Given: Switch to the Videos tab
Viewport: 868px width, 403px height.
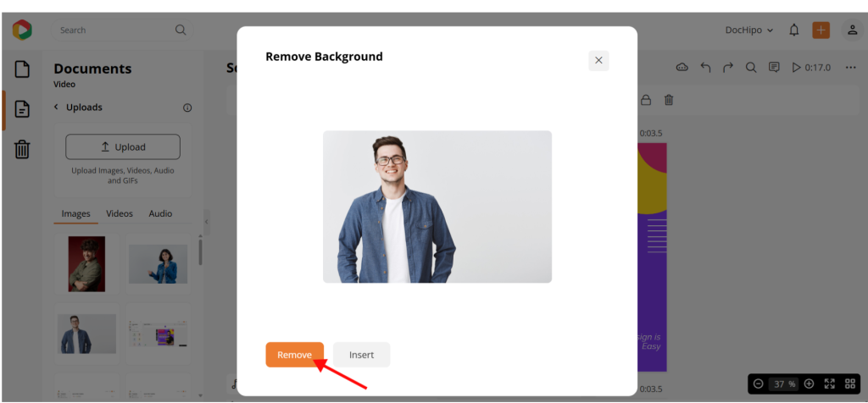Looking at the screenshot, I should click(x=120, y=213).
